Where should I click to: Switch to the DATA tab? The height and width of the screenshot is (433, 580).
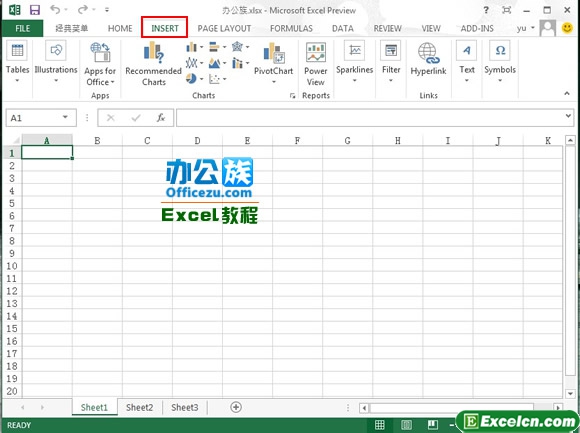[343, 28]
